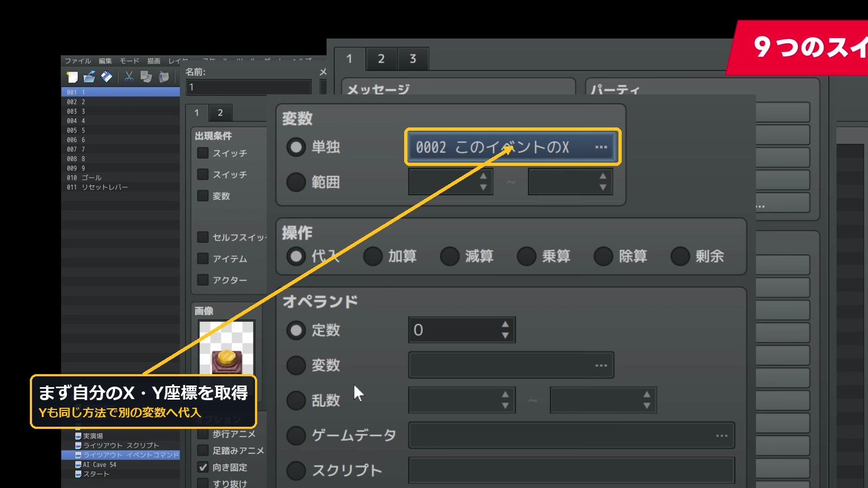The height and width of the screenshot is (488, 868).
Task: Select event 001 1 in the list
Action: 120,92
